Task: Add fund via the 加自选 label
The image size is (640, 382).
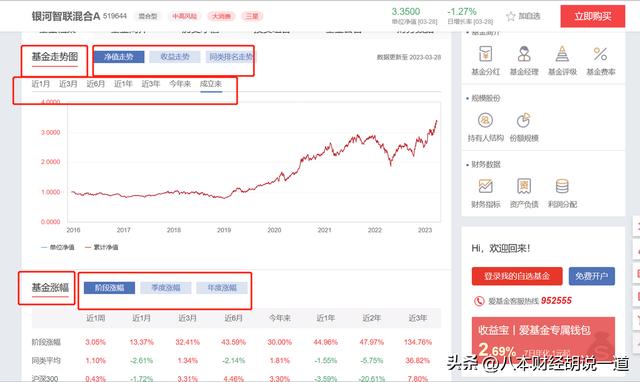Action: [529, 16]
